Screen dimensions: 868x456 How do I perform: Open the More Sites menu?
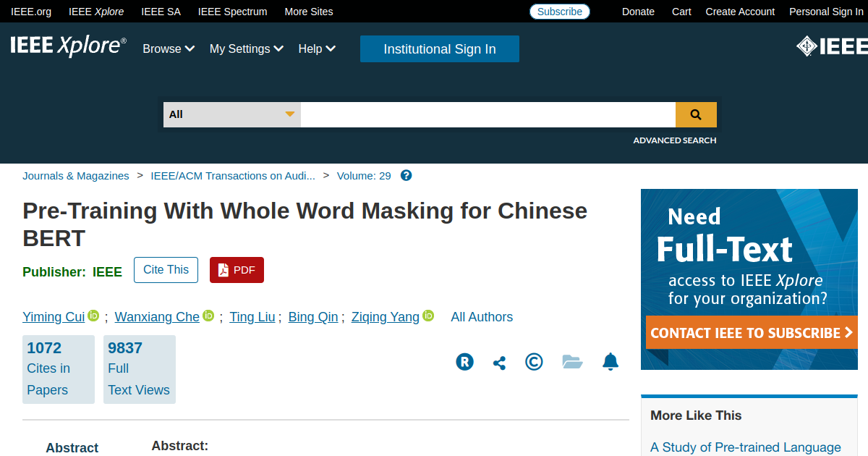pos(309,12)
